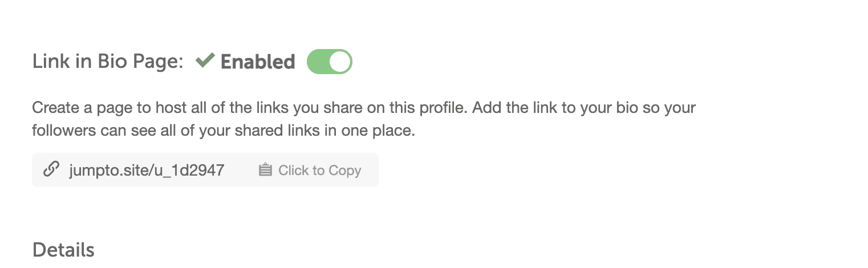
Task: Click the gray box gap between URL and clipboard
Action: tap(241, 170)
